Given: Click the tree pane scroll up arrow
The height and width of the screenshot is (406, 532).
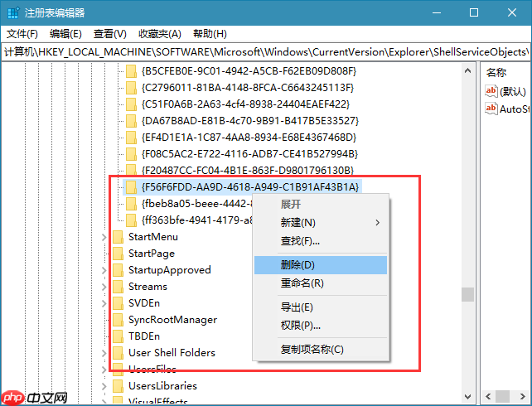Looking at the screenshot, I should pyautogui.click(x=468, y=70).
